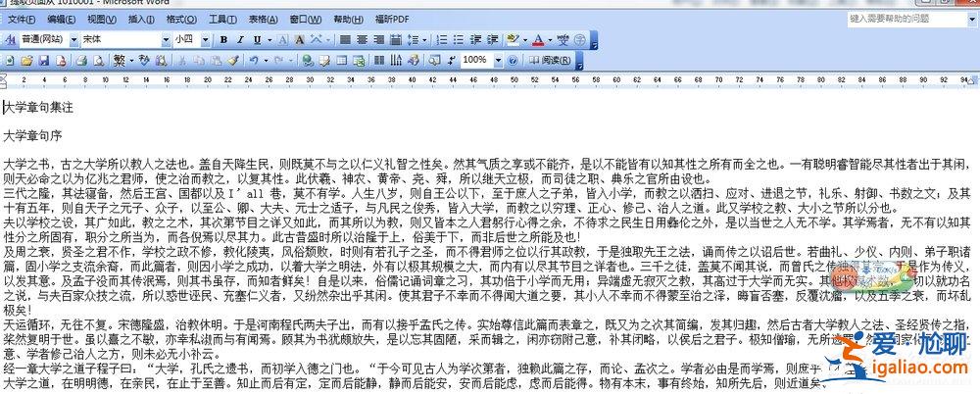Open the line spacing dropdown arrow
This screenshot has height=394, width=980.
pyautogui.click(x=424, y=40)
